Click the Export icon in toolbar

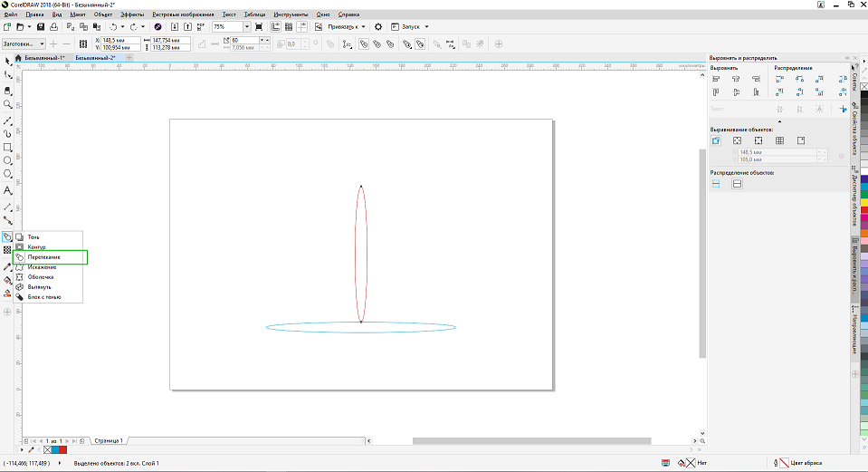[x=187, y=26]
